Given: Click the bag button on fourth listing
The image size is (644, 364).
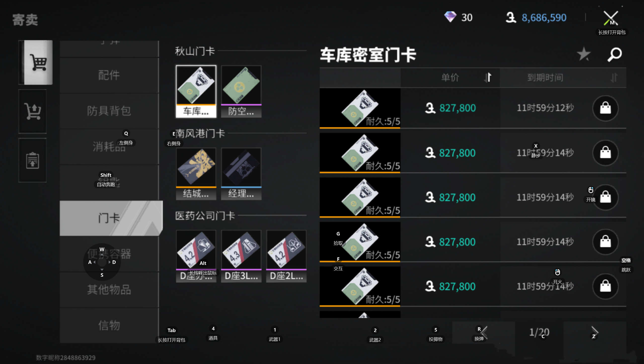Looking at the screenshot, I should (x=605, y=242).
